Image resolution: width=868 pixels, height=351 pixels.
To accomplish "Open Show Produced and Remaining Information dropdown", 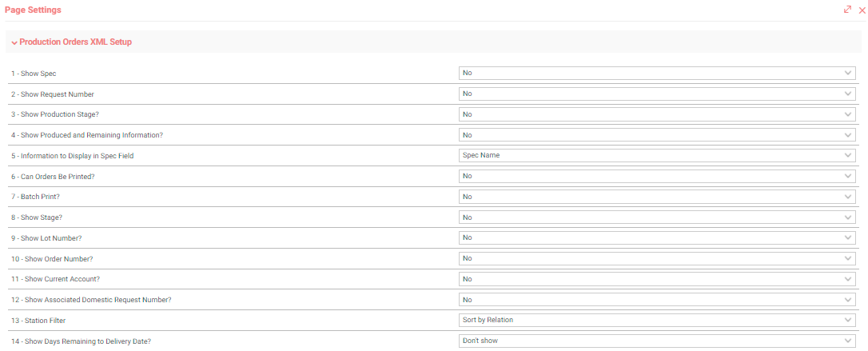I will [657, 135].
